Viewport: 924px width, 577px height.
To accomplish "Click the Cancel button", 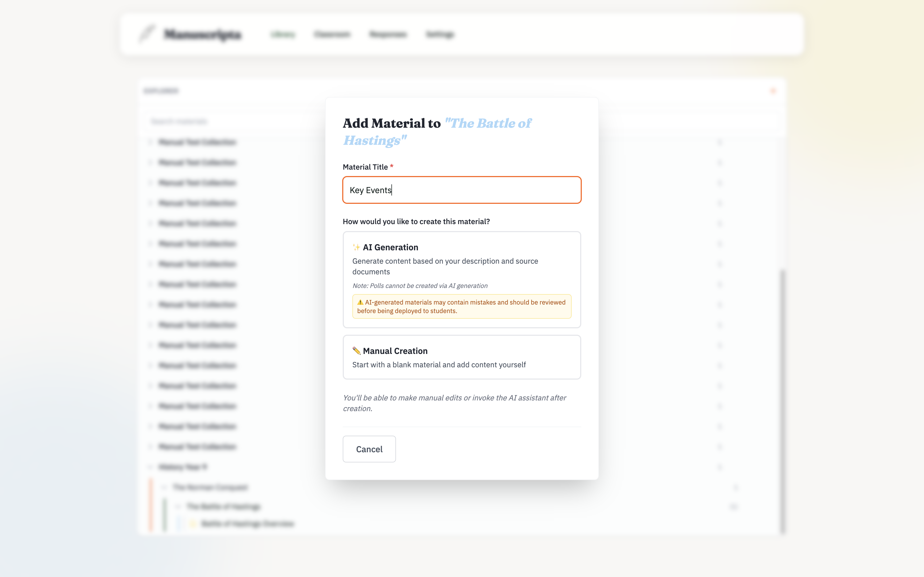I will [369, 449].
